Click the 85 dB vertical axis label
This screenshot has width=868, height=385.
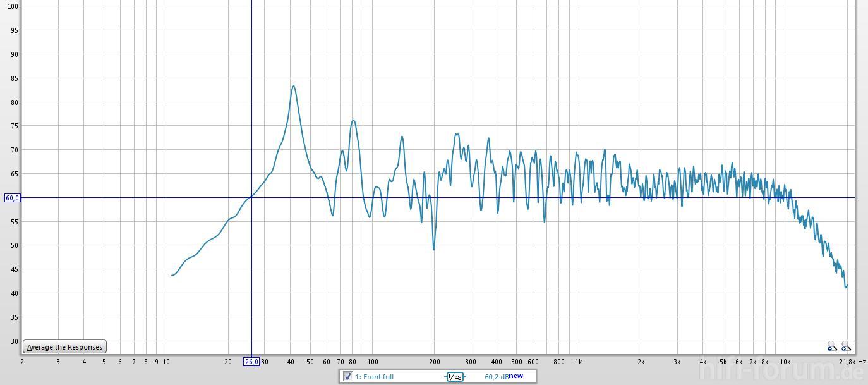tap(14, 78)
